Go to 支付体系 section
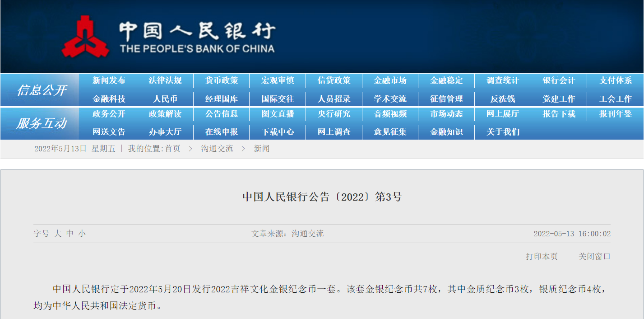The image size is (644, 319). click(x=616, y=80)
